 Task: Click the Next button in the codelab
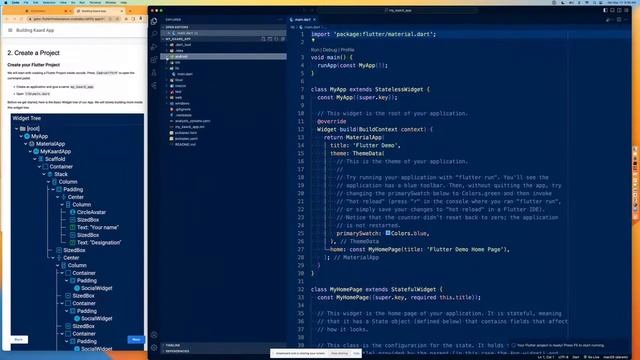coord(136,340)
